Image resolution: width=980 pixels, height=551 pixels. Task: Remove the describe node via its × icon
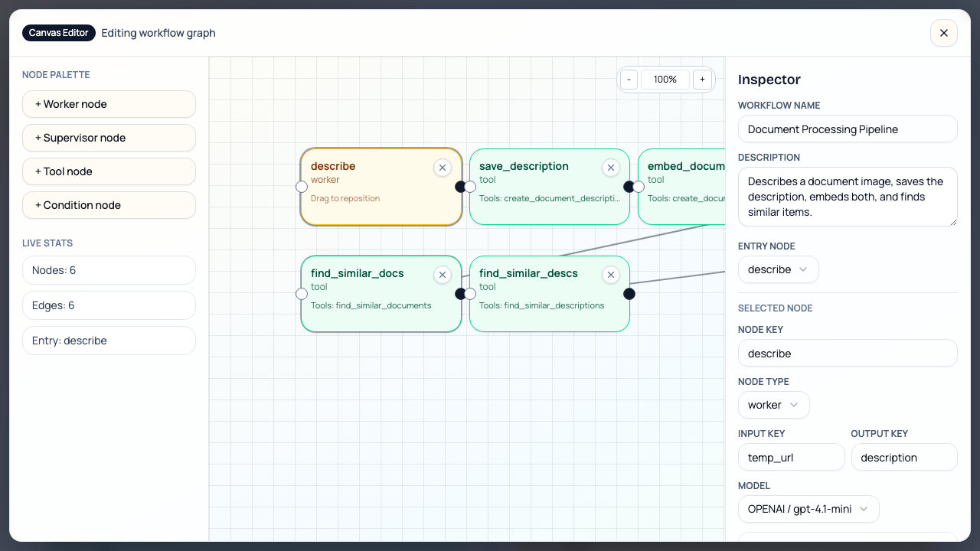pyautogui.click(x=443, y=168)
